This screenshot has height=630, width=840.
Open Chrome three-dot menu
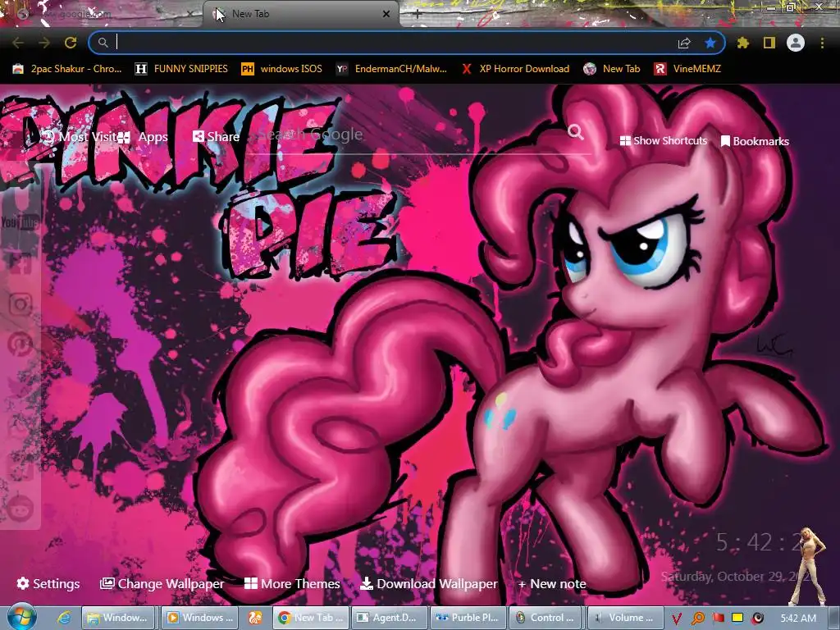(x=822, y=43)
